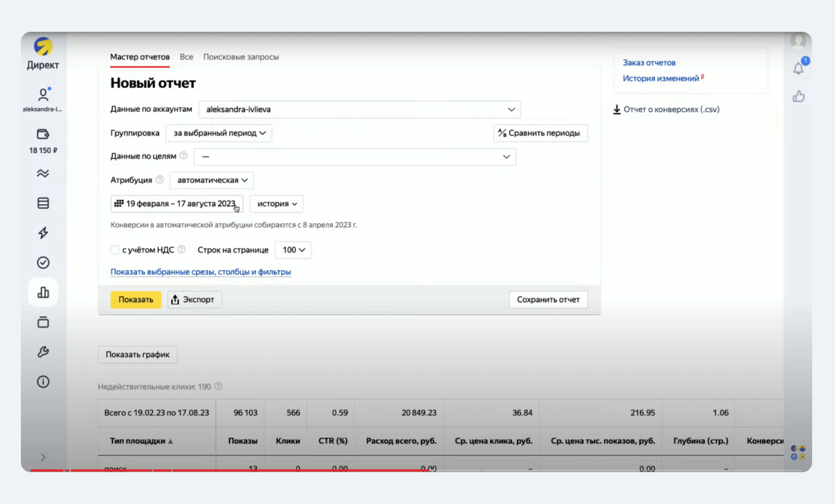Screen dimensions: 835x504
Task: Click the CTR (%) column header
Action: coord(333,441)
